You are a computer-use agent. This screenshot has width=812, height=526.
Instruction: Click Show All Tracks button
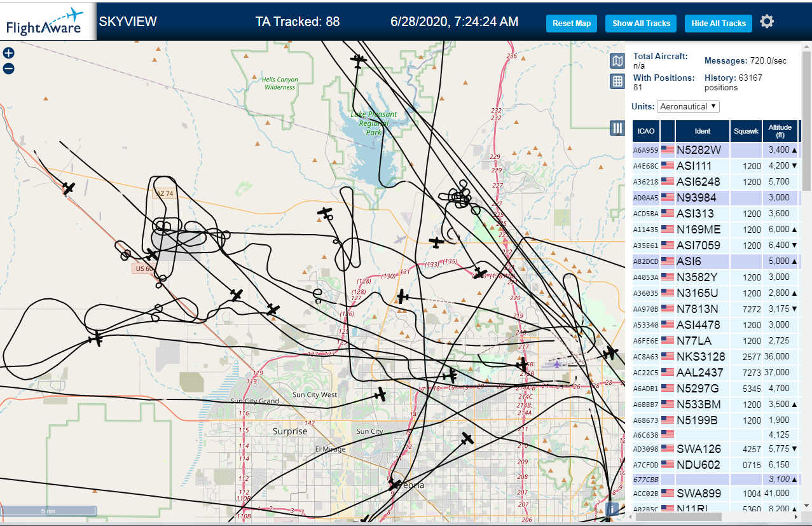tap(641, 24)
